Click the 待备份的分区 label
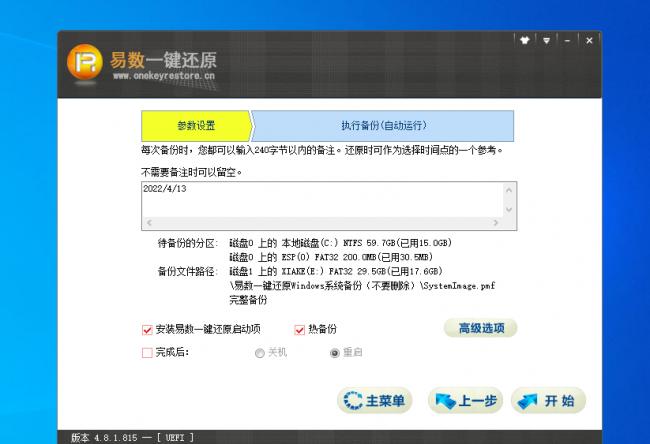This screenshot has width=650, height=444. (187, 243)
